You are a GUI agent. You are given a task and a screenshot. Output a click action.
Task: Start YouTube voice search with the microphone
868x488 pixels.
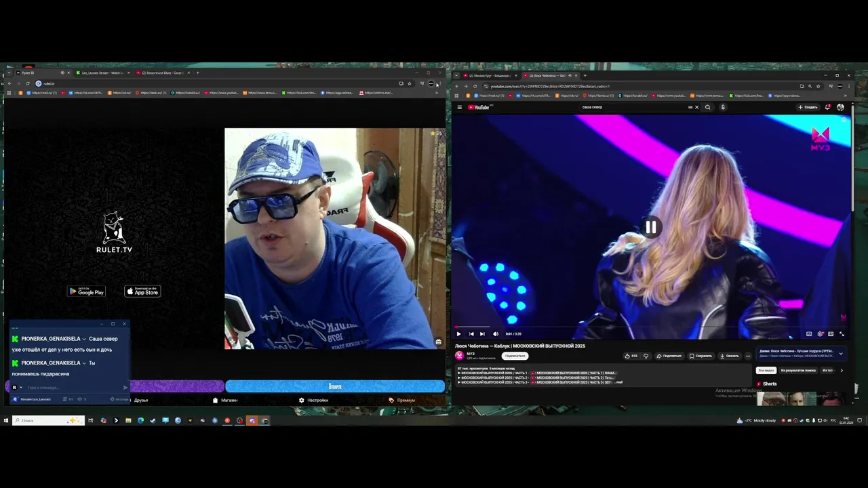tap(723, 107)
